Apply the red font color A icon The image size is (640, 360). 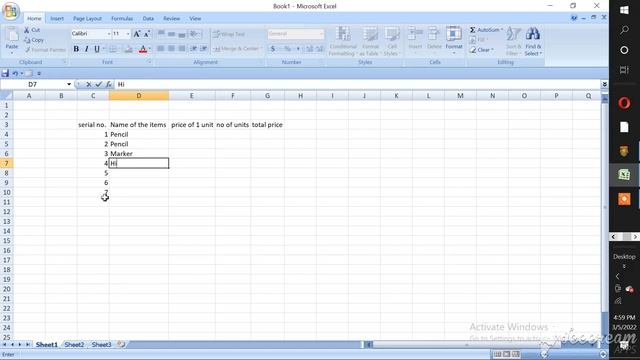(x=142, y=49)
